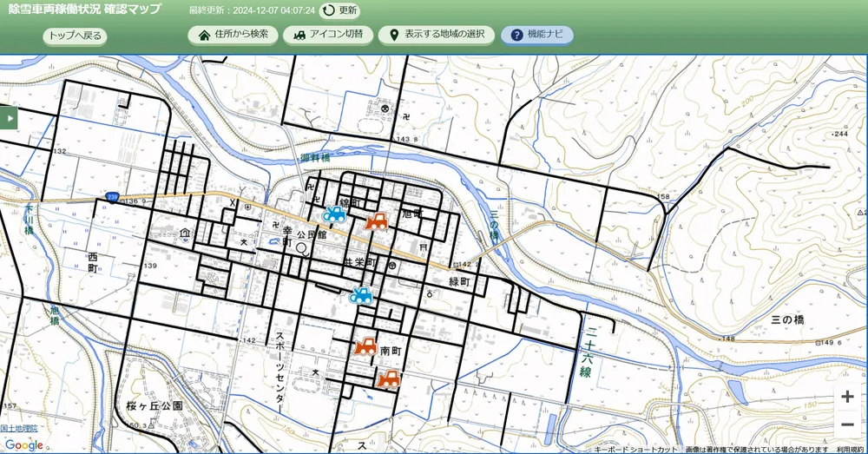Refresh data with the 更新 button

pos(339,10)
